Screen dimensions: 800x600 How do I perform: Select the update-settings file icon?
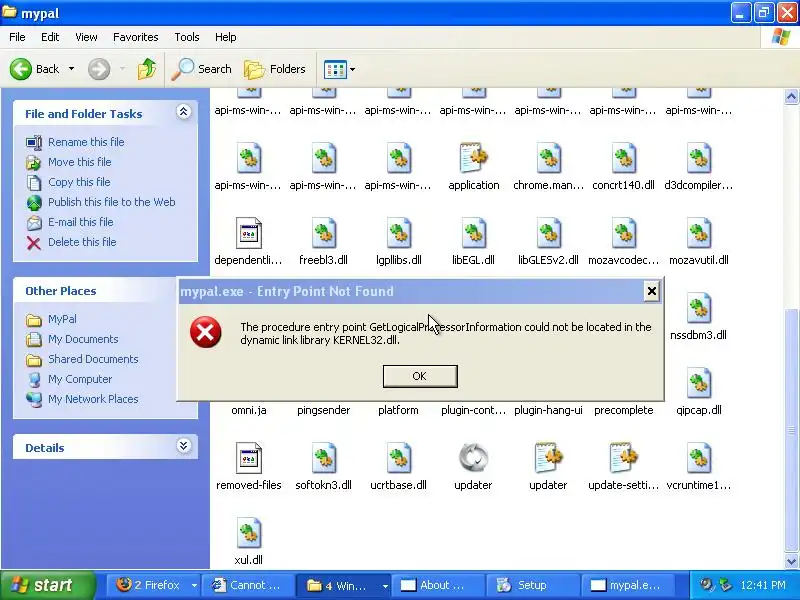coord(623,458)
